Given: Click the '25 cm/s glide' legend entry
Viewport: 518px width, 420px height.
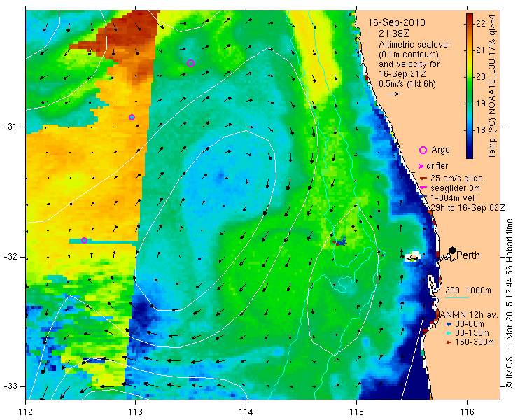Looking at the screenshot, I should [456, 178].
